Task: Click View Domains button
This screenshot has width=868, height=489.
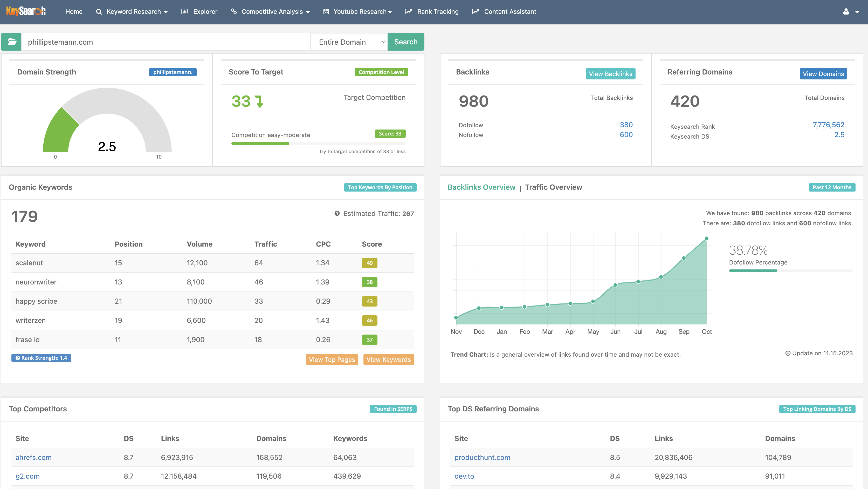Action: tap(823, 73)
